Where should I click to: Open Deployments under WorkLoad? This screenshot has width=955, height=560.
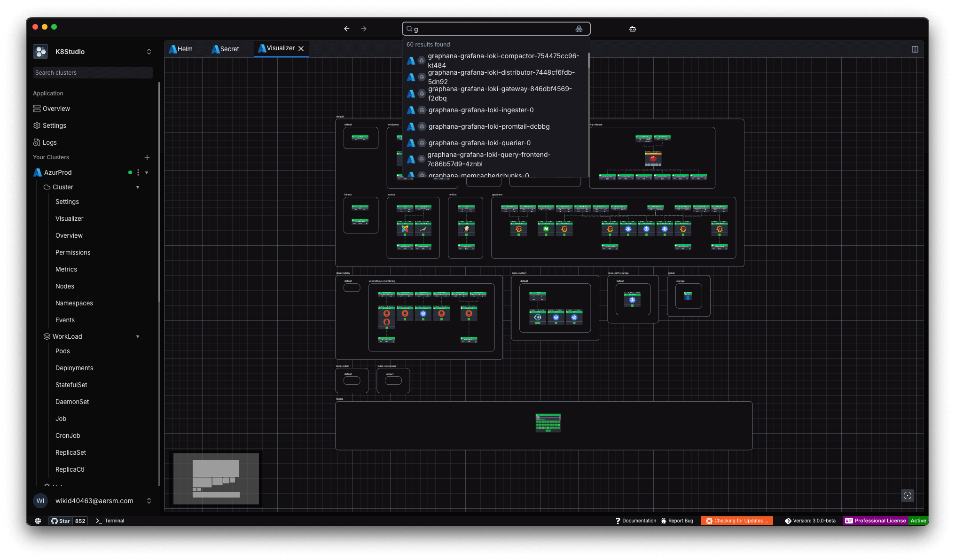click(74, 368)
